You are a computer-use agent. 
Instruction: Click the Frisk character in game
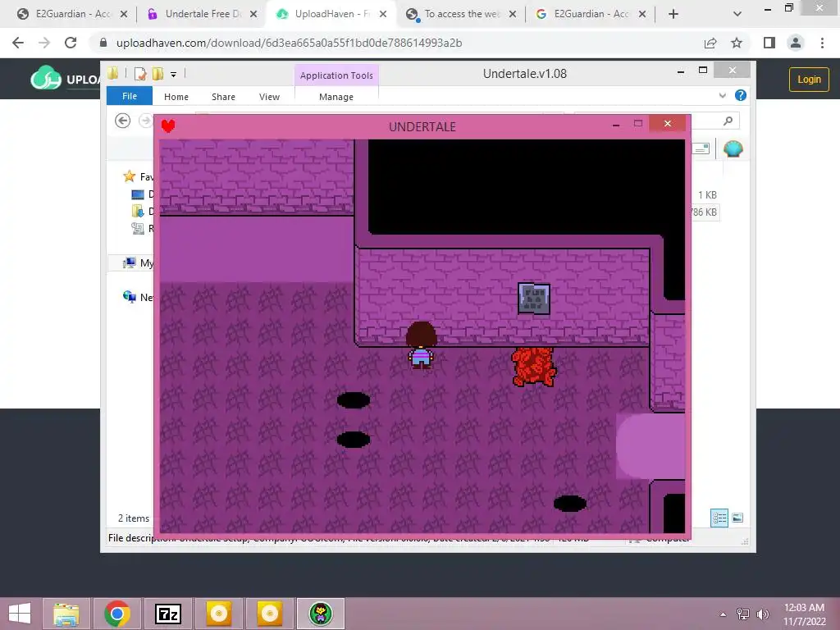pos(421,345)
